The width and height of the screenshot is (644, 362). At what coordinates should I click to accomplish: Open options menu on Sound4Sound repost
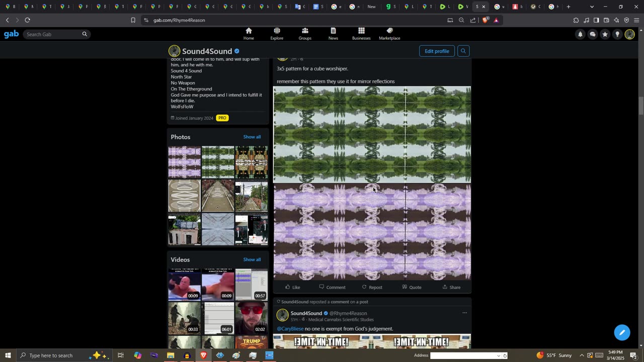pos(464,313)
